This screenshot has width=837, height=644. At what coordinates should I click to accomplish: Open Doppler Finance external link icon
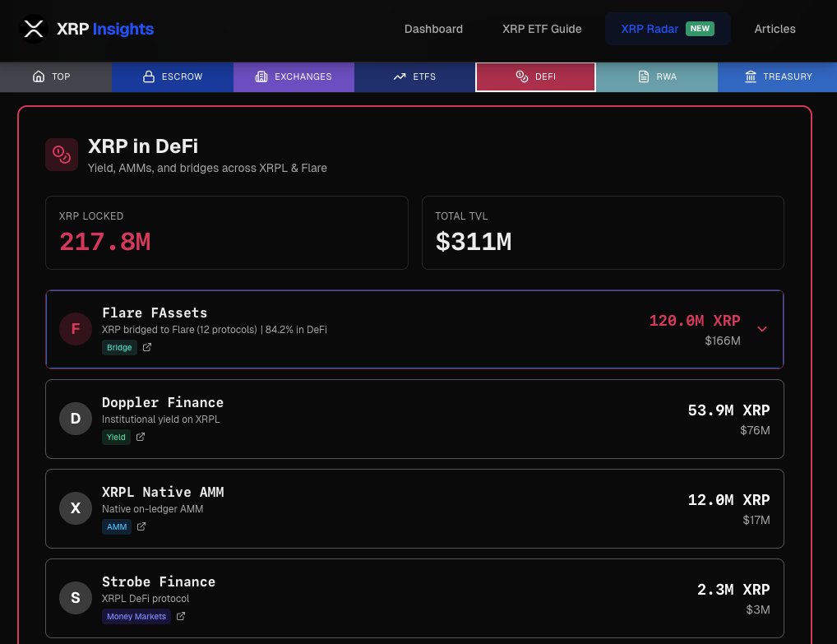tap(141, 438)
